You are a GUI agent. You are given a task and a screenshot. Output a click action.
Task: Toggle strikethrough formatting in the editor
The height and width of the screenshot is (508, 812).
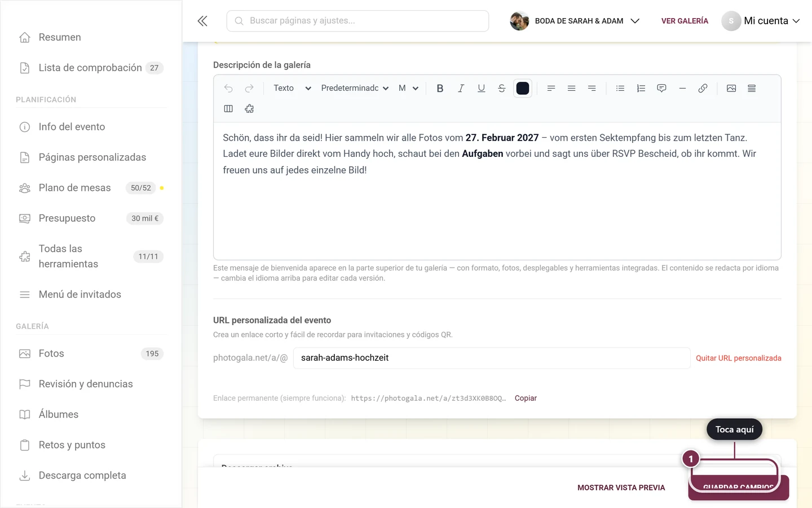pos(502,88)
